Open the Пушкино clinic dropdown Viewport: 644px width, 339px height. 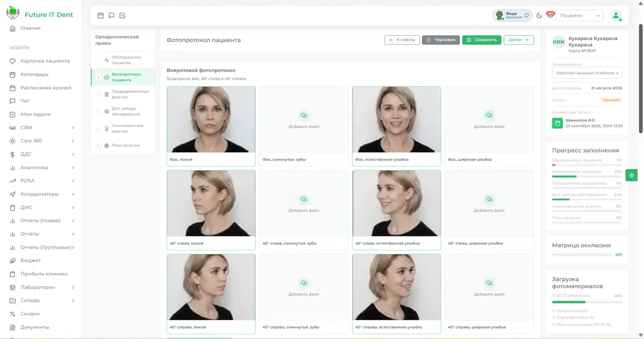579,15
